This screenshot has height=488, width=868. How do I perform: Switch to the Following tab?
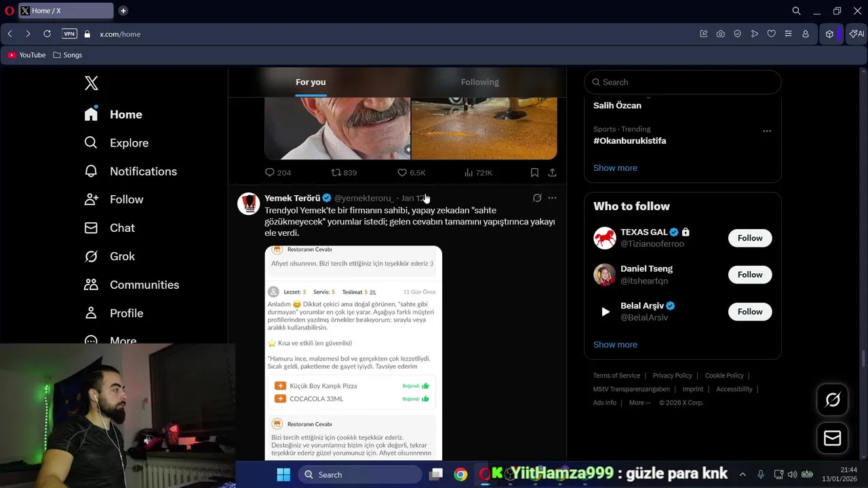pos(479,82)
